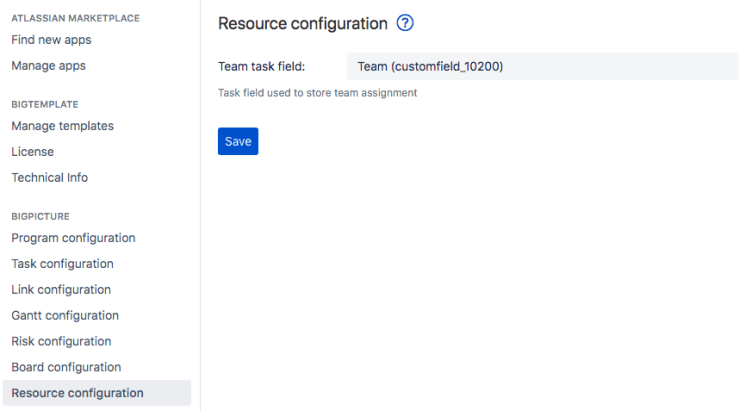This screenshot has height=411, width=739.
Task: Open Task configuration settings
Action: pyautogui.click(x=62, y=264)
